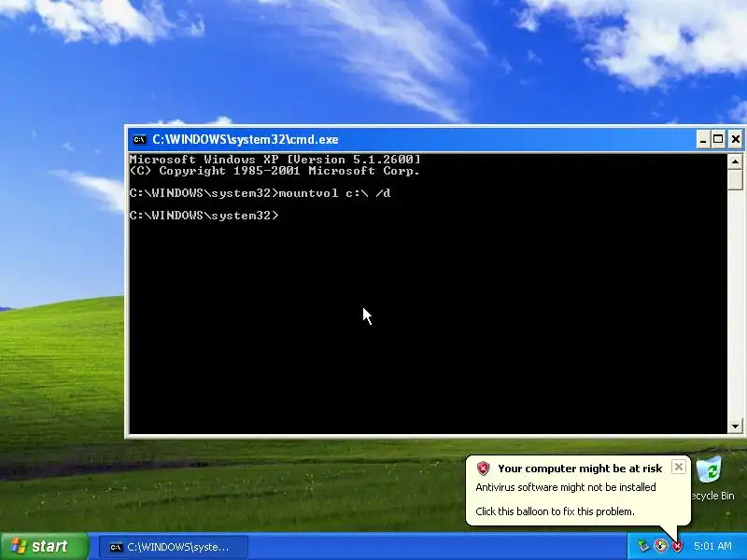
Task: Click the 5:01 AM taskbar clock
Action: [712, 546]
